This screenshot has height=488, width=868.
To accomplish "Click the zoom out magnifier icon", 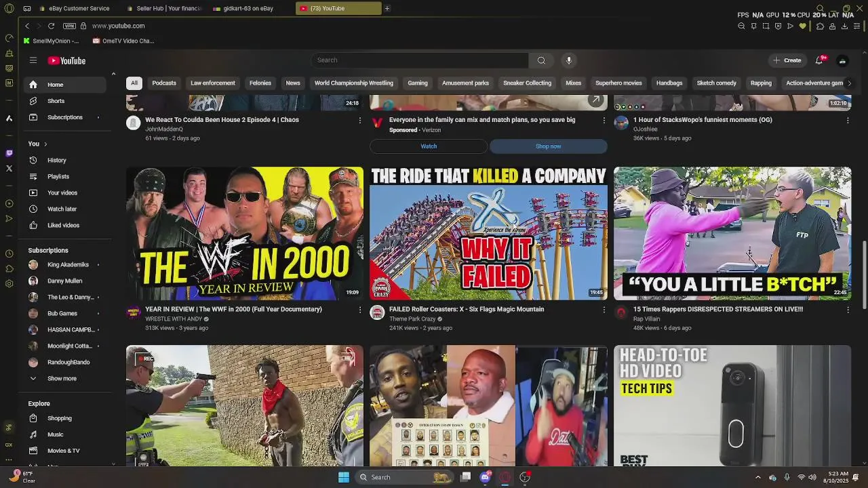I will point(741,26).
